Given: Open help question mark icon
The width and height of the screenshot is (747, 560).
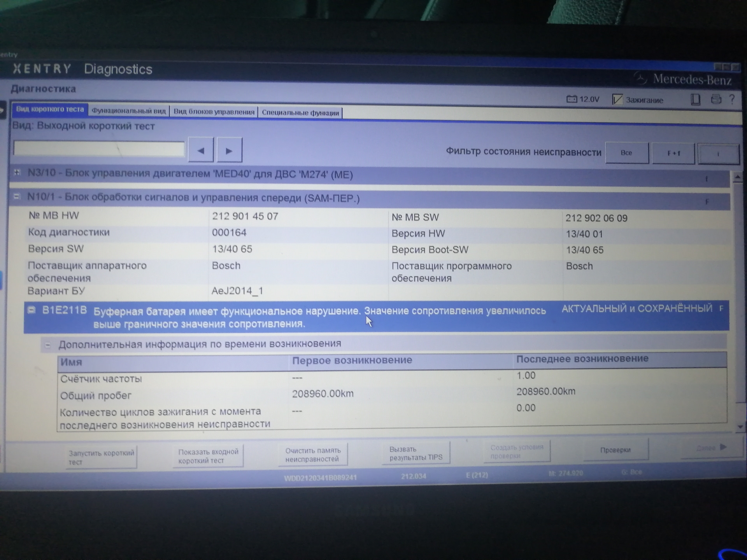Looking at the screenshot, I should (732, 99).
